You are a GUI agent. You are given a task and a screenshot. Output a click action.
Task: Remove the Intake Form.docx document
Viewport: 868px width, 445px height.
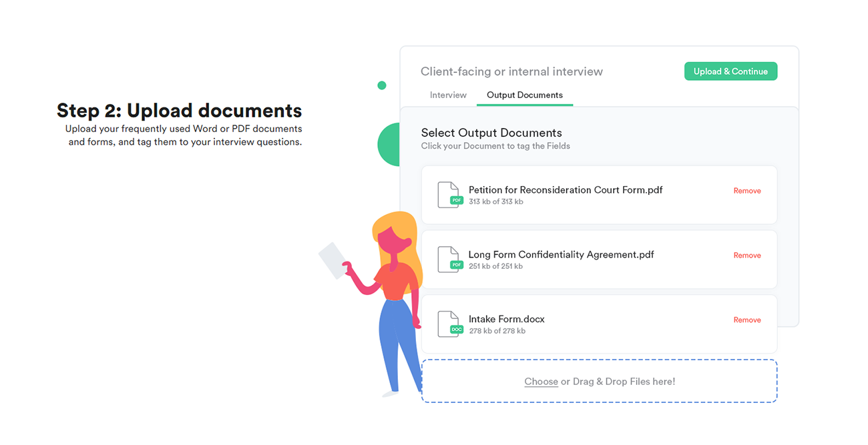pyautogui.click(x=746, y=320)
